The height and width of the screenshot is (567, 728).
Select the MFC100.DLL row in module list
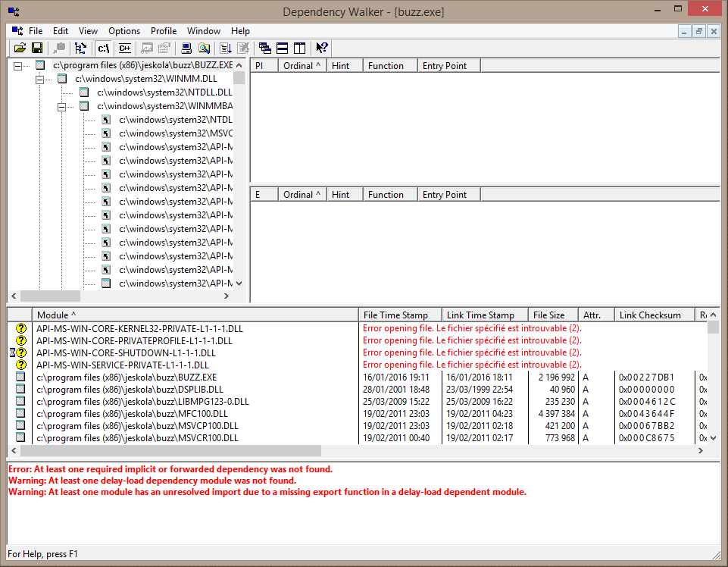(x=133, y=414)
